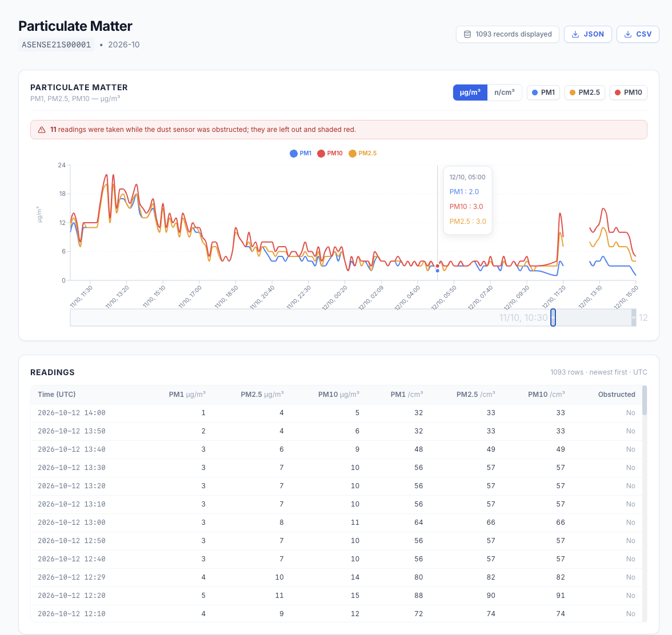Select the 2026-10-12 14:00 row
672x635 pixels.
coord(337,413)
